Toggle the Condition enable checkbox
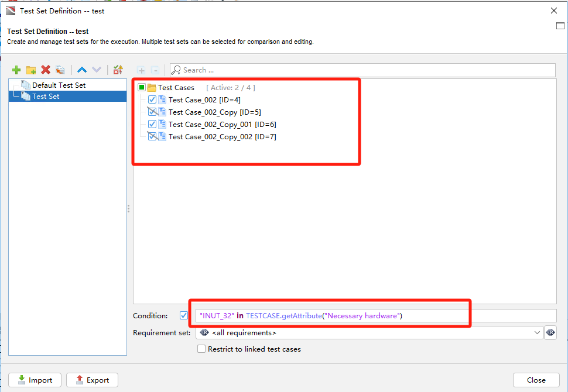Viewport: 568px width, 392px height. coord(184,315)
